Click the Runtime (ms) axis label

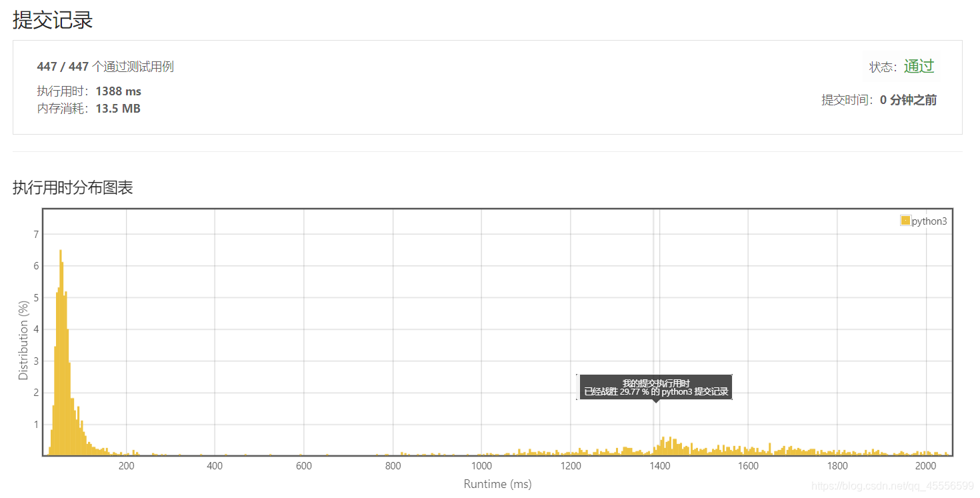pyautogui.click(x=497, y=484)
